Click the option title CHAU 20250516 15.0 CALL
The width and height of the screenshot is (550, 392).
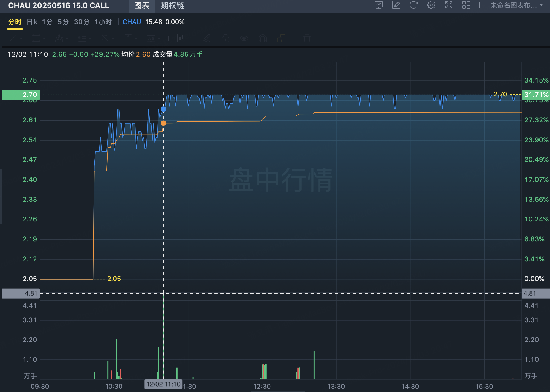[59, 6]
